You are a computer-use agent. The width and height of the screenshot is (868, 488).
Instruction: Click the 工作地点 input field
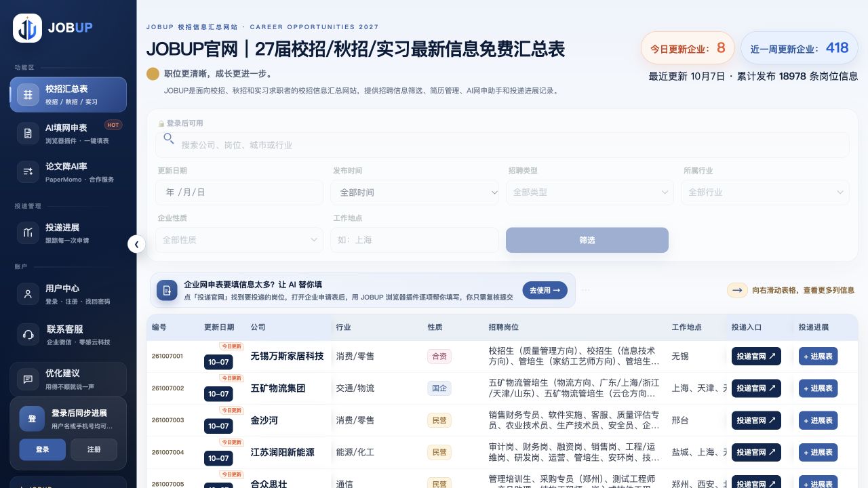(415, 240)
